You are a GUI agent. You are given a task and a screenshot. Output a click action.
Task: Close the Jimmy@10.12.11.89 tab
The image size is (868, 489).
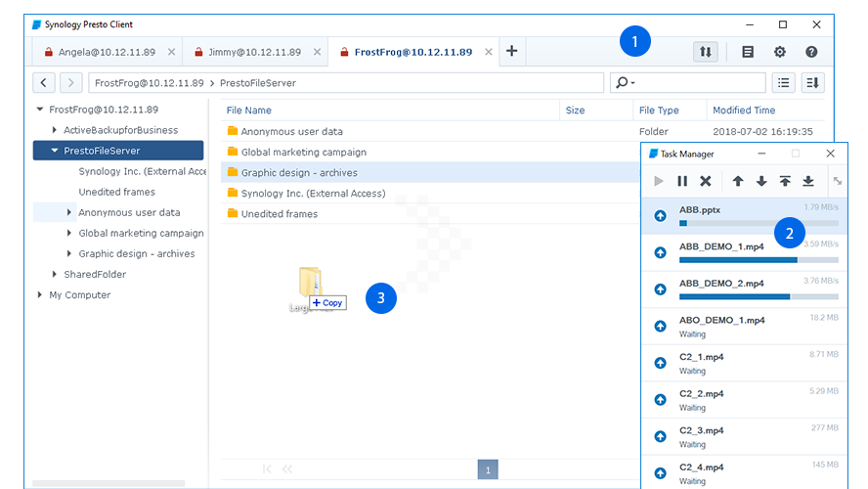point(318,52)
